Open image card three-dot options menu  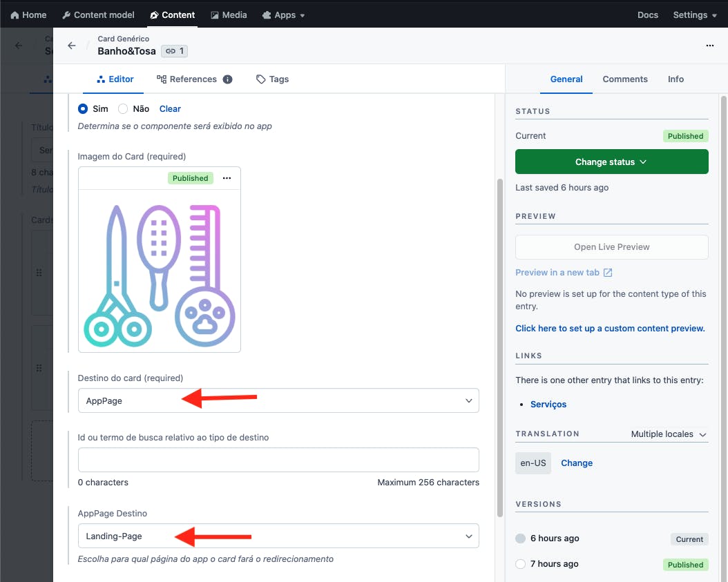pos(227,178)
